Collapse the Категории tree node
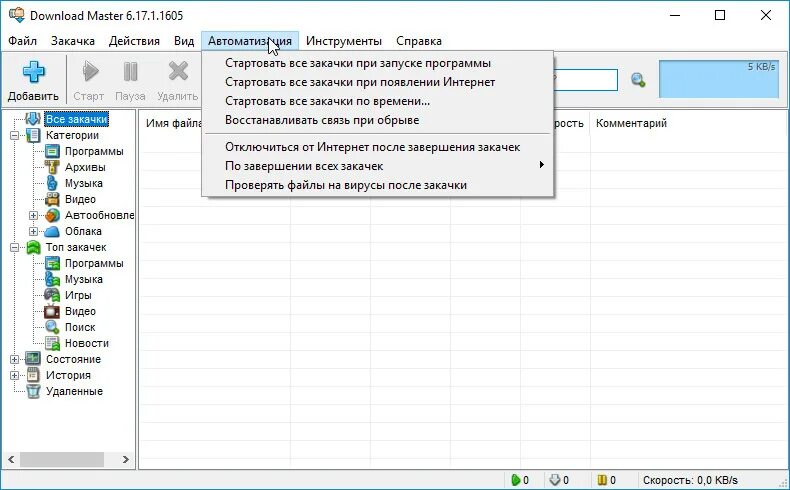 pos(15,135)
